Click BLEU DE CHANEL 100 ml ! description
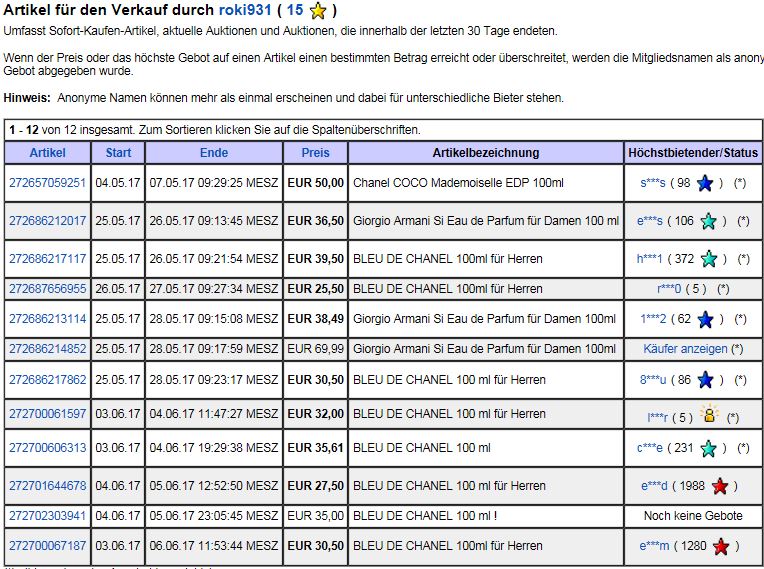This screenshot has width=764, height=569. (x=425, y=516)
